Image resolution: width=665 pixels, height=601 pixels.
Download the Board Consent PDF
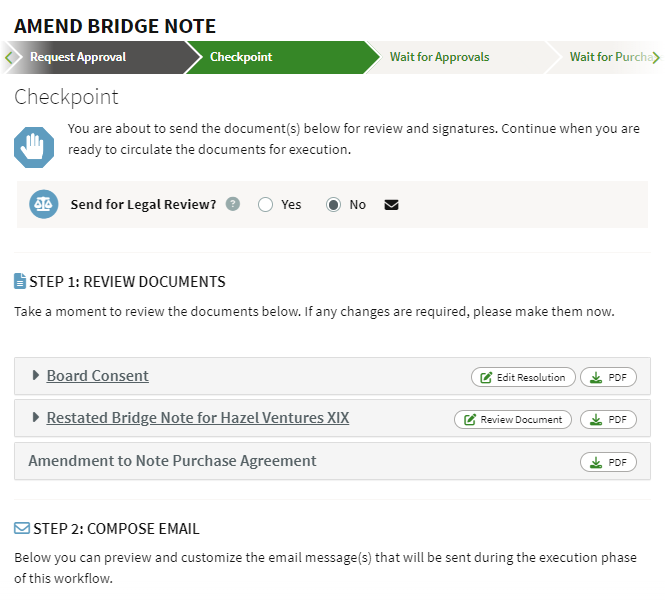(608, 377)
